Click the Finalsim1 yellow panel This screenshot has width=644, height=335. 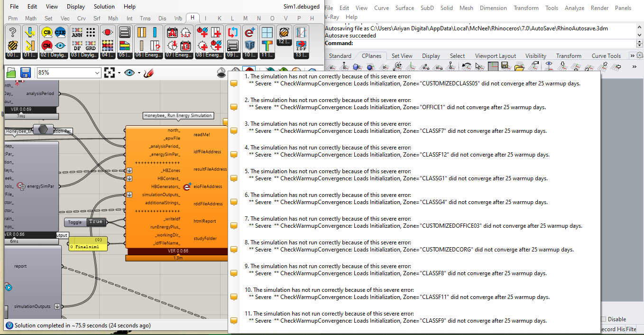coord(88,243)
